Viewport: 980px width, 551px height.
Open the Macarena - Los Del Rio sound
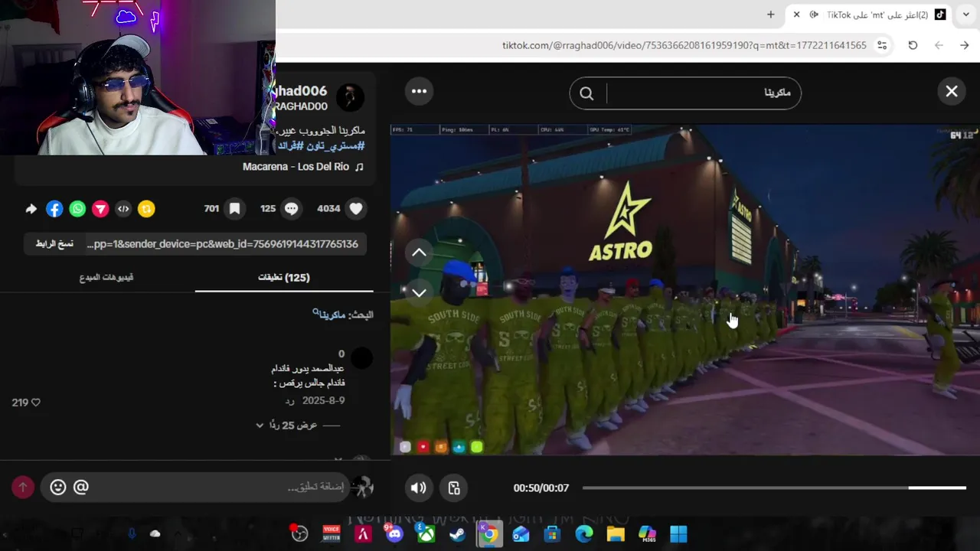(x=303, y=166)
